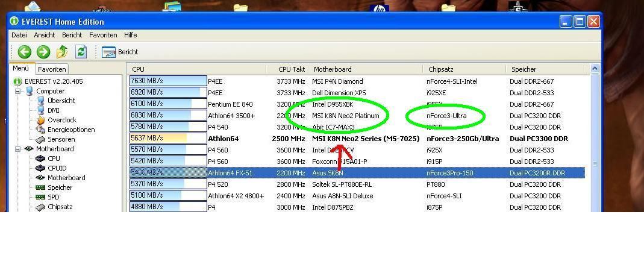The image size is (644, 270).
Task: Select the 6920 MB/s Dell Dimension row
Action: click(357, 93)
